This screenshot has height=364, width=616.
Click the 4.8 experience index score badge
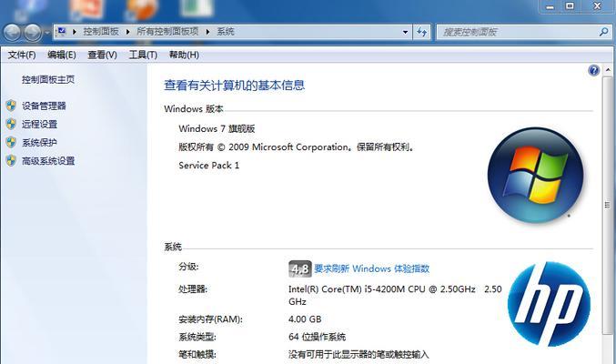pos(299,268)
